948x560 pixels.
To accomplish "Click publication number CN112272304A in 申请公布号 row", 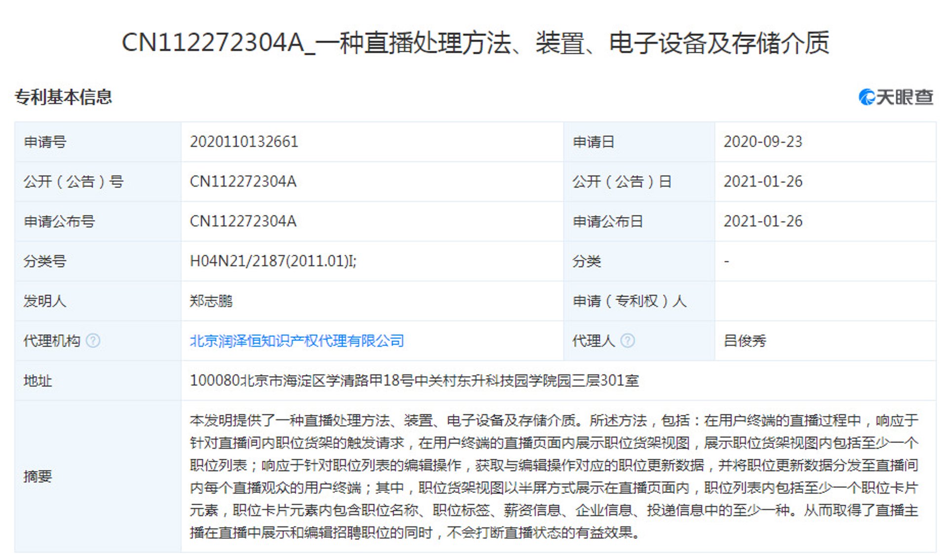I will tap(243, 221).
